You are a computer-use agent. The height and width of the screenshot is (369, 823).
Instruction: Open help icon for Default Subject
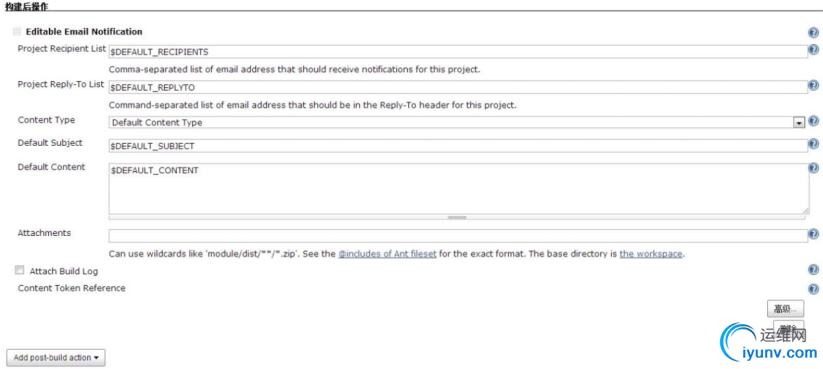click(x=814, y=144)
